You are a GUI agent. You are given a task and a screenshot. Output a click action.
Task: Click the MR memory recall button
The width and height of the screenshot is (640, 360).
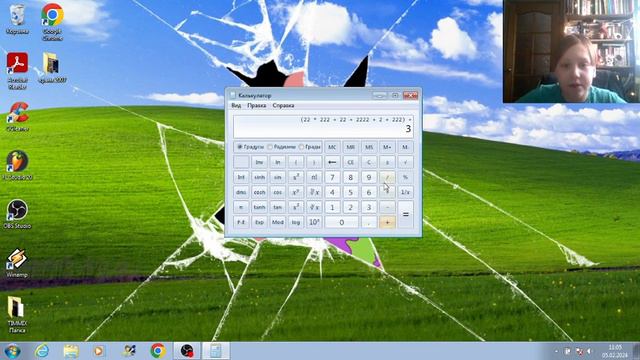tap(351, 147)
